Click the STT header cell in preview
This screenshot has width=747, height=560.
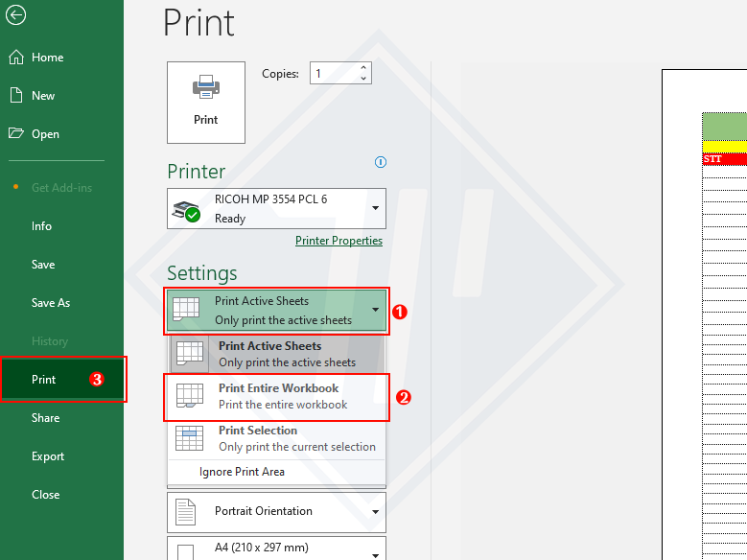click(x=725, y=159)
